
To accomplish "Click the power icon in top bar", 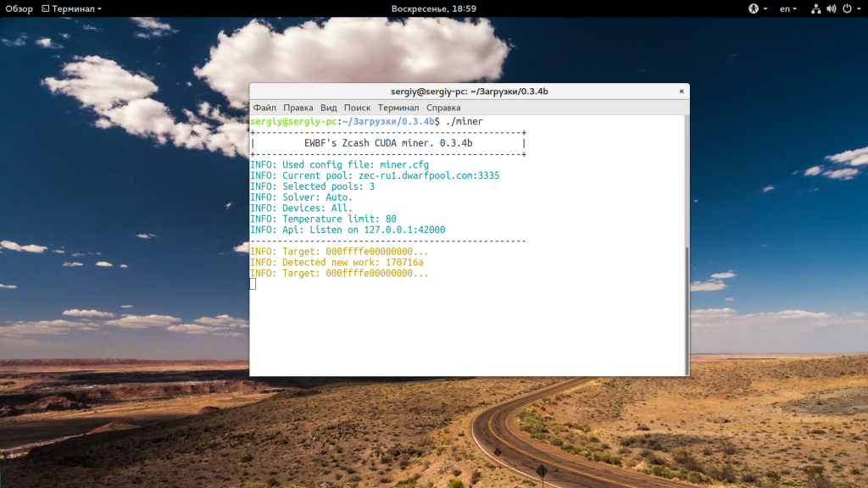I will 847,8.
